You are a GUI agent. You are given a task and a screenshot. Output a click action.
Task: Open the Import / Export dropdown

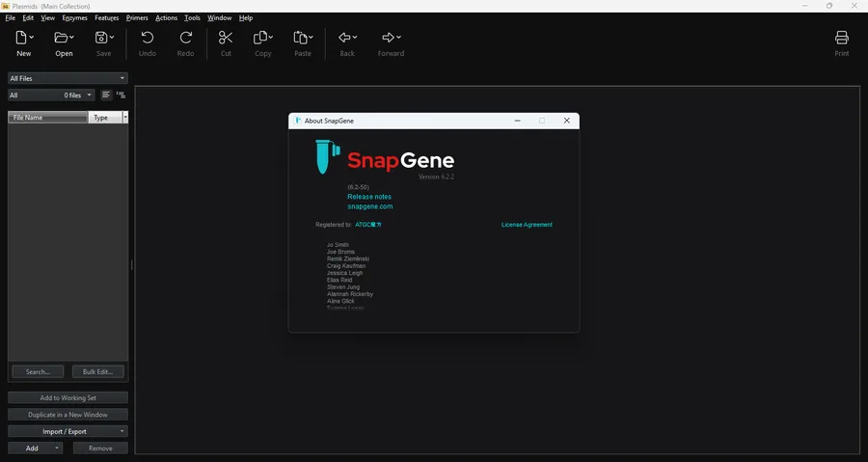68,431
